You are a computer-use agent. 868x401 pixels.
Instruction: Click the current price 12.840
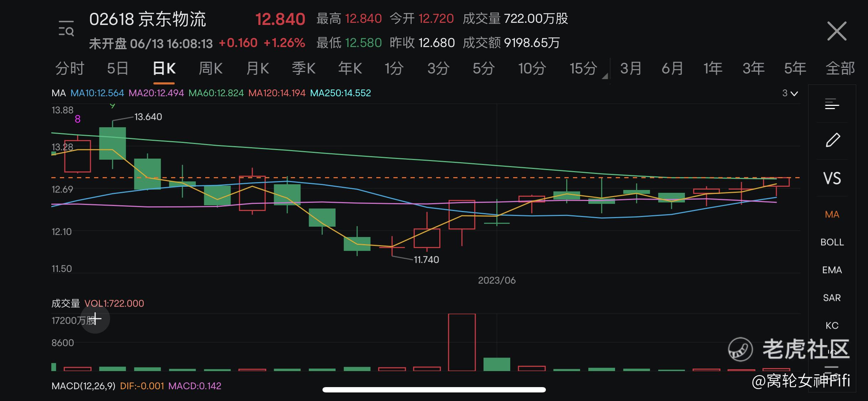click(x=280, y=19)
